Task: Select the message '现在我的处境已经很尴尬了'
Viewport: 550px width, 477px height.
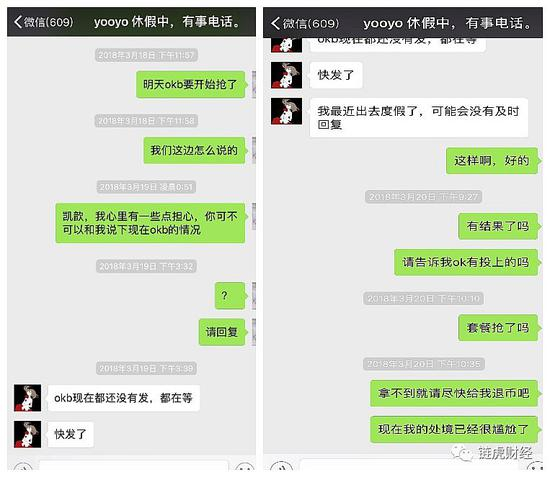Action: pos(454,429)
